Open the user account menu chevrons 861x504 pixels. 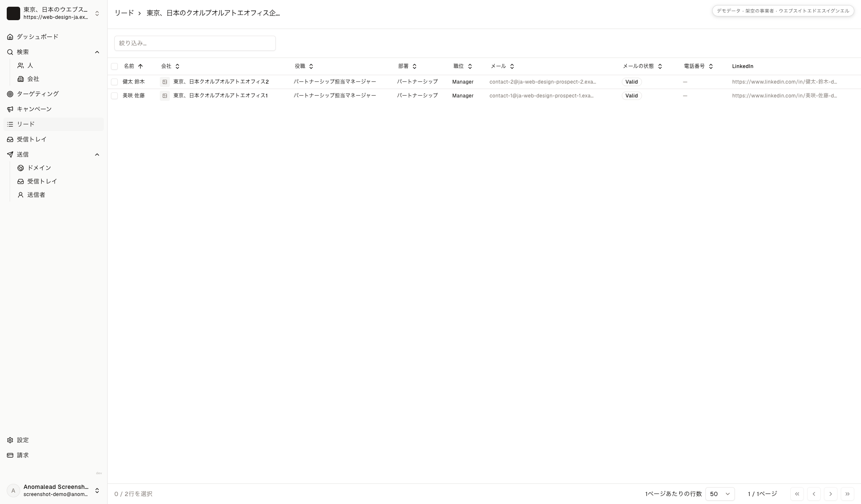pyautogui.click(x=97, y=491)
